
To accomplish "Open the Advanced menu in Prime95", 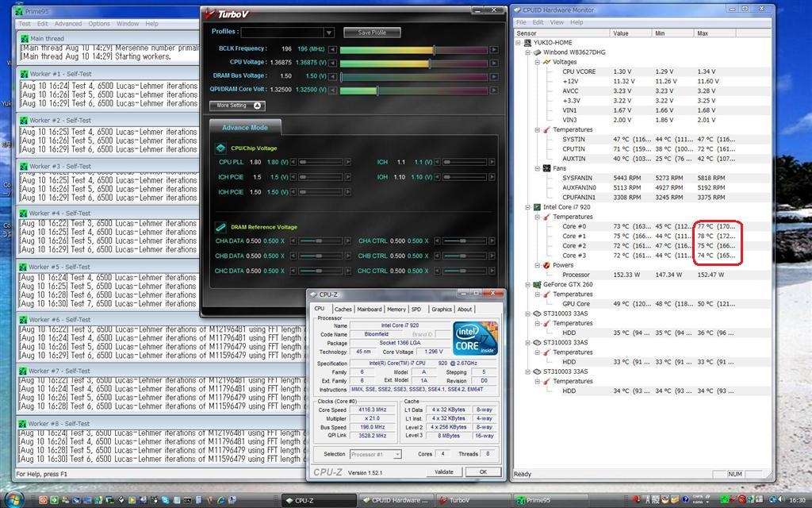I will [x=68, y=24].
